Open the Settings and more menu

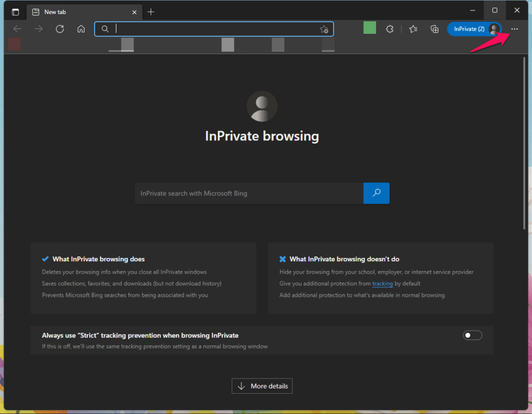(x=514, y=29)
